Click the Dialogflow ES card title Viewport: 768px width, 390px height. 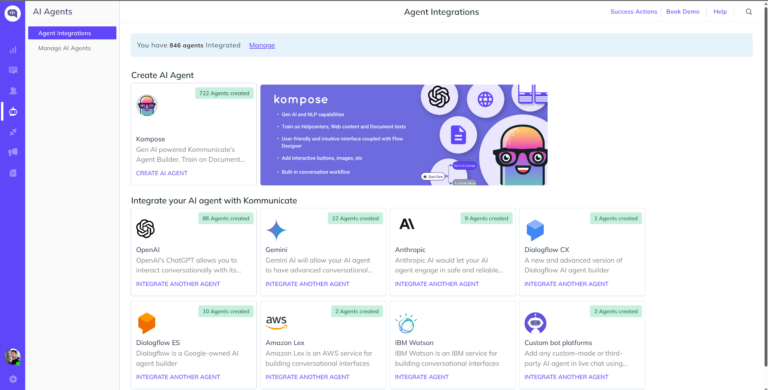click(158, 343)
